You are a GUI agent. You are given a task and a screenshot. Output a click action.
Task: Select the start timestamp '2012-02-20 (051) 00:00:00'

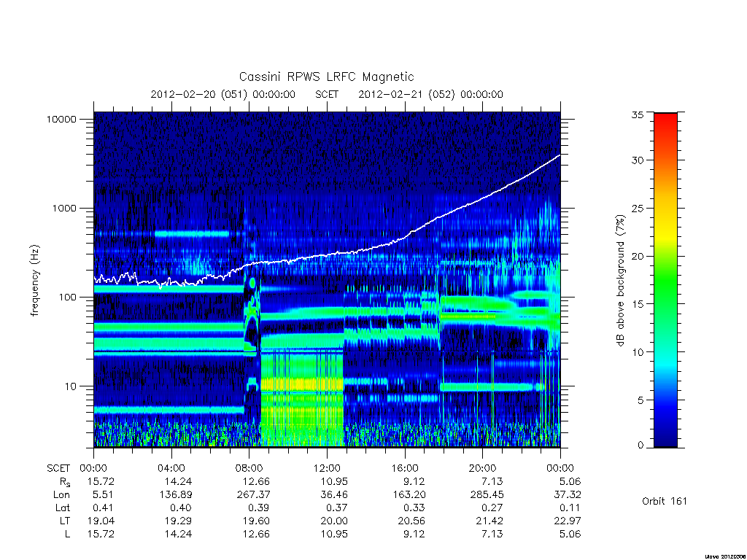tap(223, 94)
